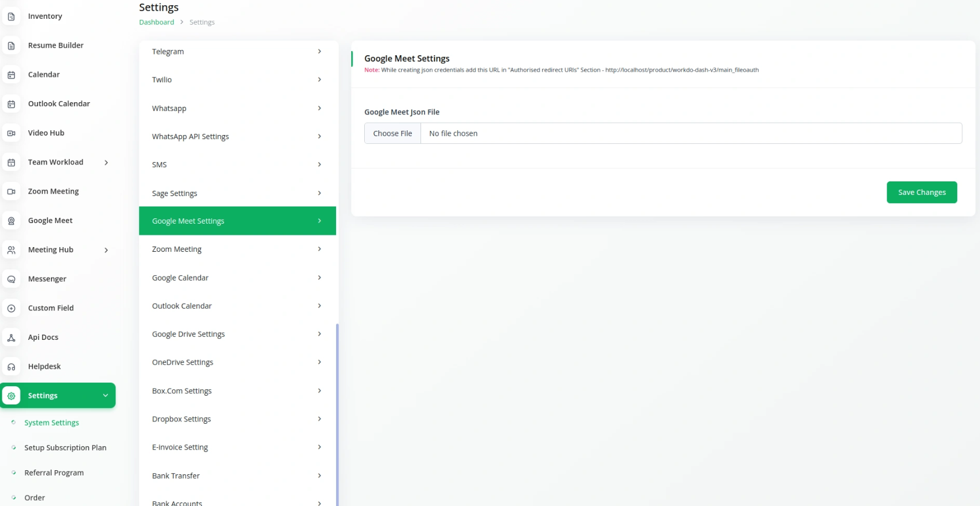Collapse the Settings sidebar menu chevron
Image resolution: width=980 pixels, height=506 pixels.
click(x=106, y=396)
